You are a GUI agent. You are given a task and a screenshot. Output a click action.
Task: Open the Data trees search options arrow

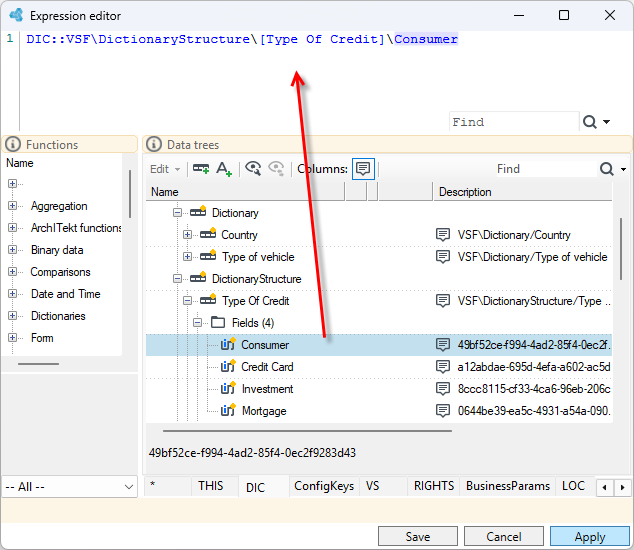(623, 169)
